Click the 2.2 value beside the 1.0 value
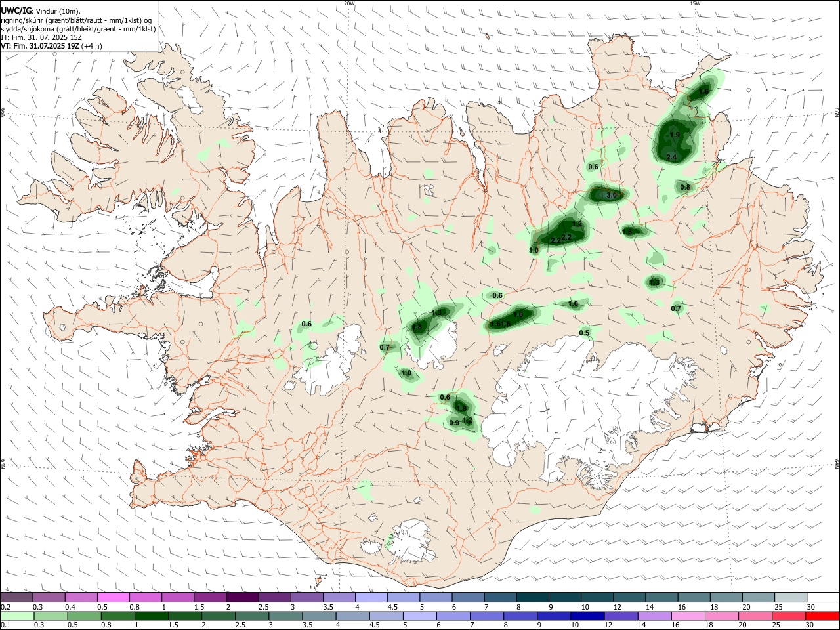Viewport: 840px width, 630px height. [x=555, y=240]
